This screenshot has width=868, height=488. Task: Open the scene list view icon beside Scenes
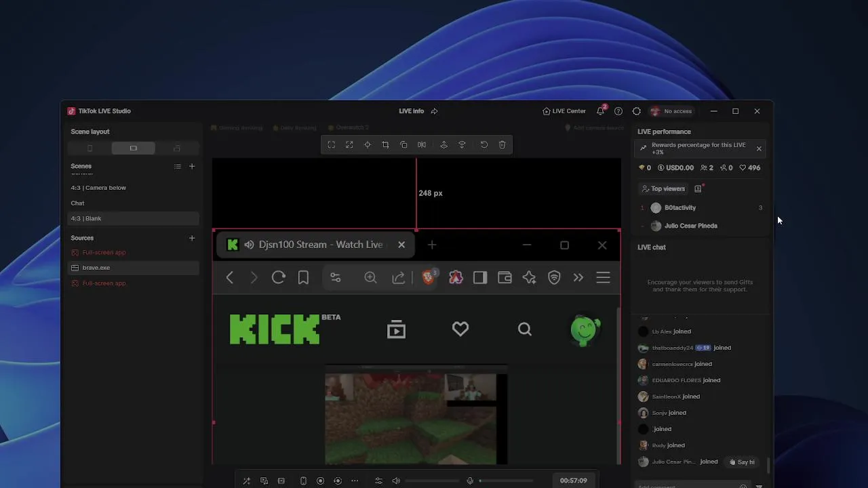[x=178, y=166]
